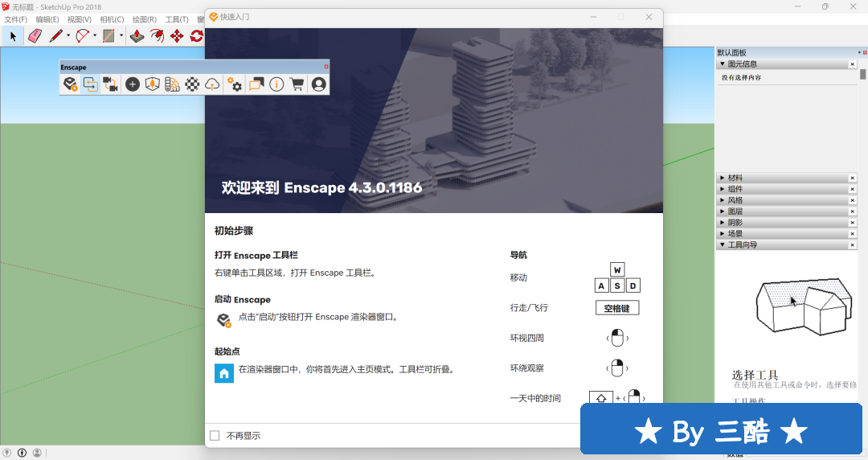Image resolution: width=868 pixels, height=460 pixels.
Task: Click the house illustration in 工具向导
Action: tap(804, 306)
